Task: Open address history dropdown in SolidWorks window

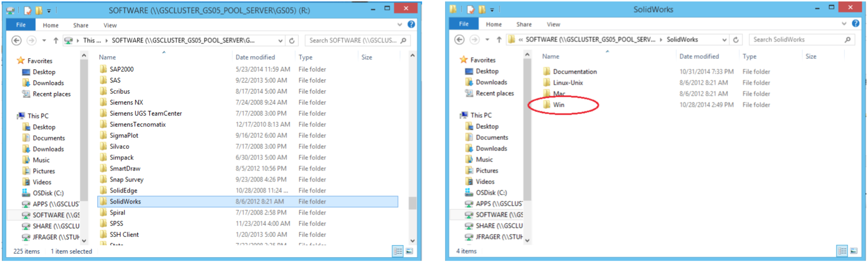Action: (725, 40)
